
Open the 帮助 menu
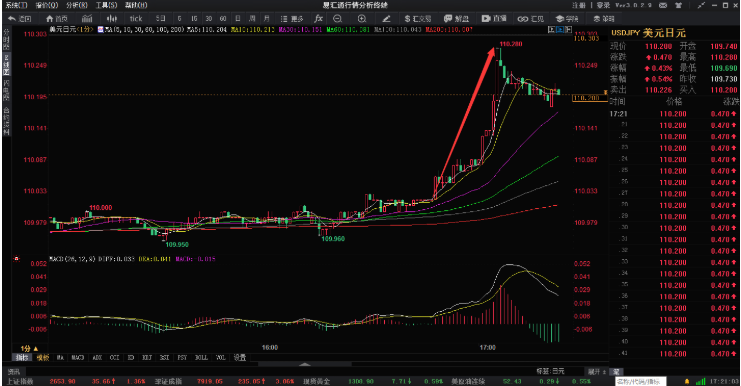click(136, 5)
